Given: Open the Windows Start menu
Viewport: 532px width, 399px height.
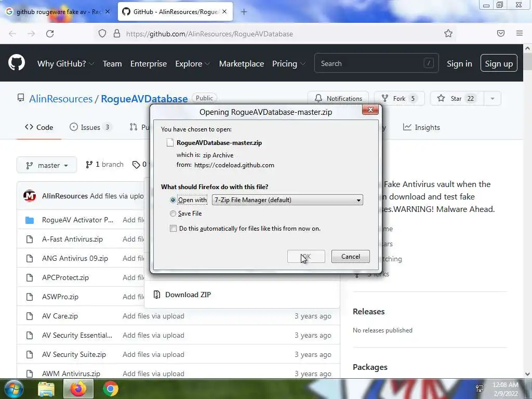Looking at the screenshot, I should (14, 389).
